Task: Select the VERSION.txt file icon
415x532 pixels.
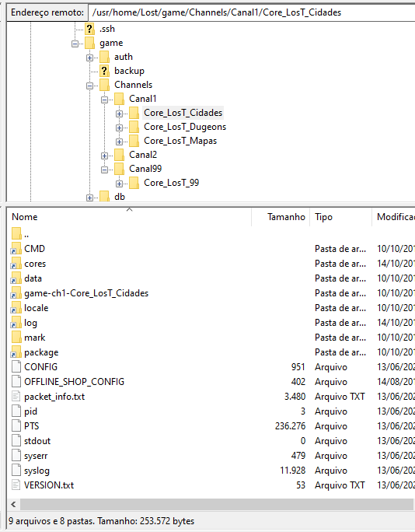Action: coord(16,485)
